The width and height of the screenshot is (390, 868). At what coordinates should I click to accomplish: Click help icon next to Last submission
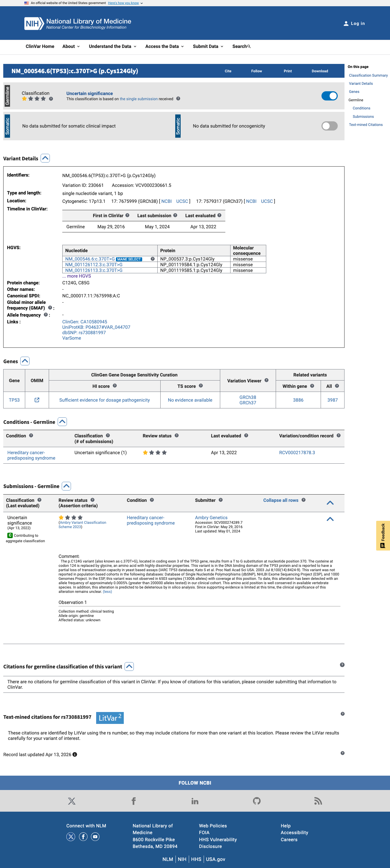(175, 215)
